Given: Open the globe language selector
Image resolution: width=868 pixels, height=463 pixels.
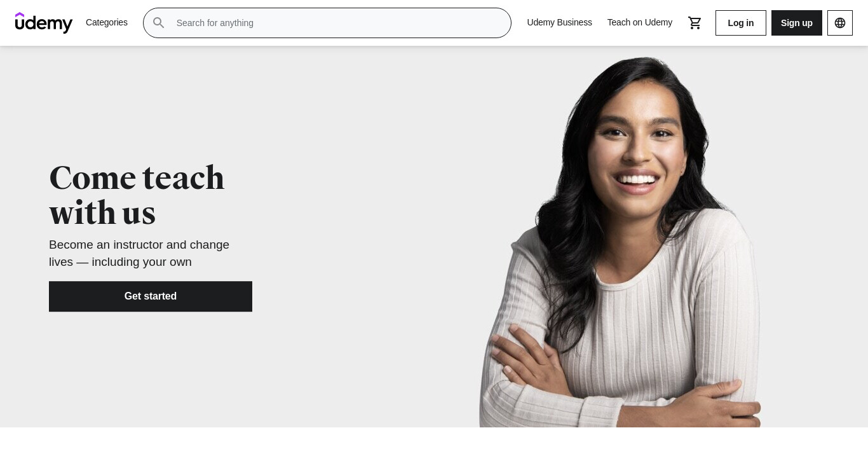Looking at the screenshot, I should tap(840, 23).
